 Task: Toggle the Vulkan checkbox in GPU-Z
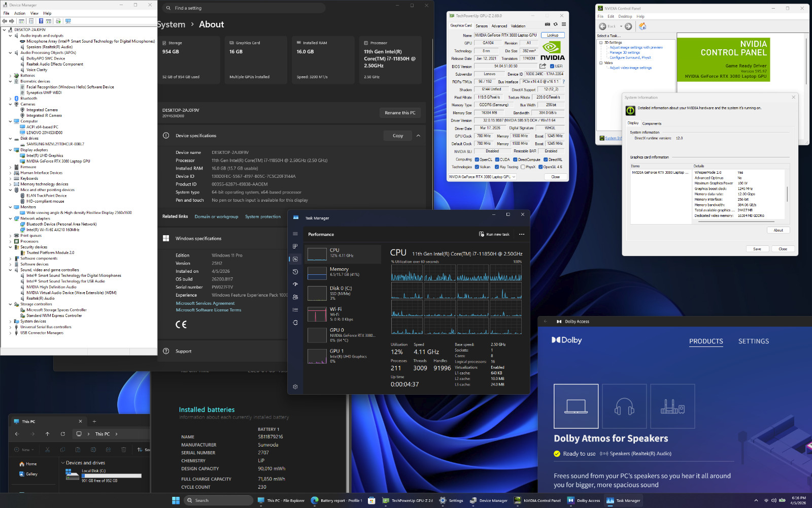pyautogui.click(x=477, y=167)
